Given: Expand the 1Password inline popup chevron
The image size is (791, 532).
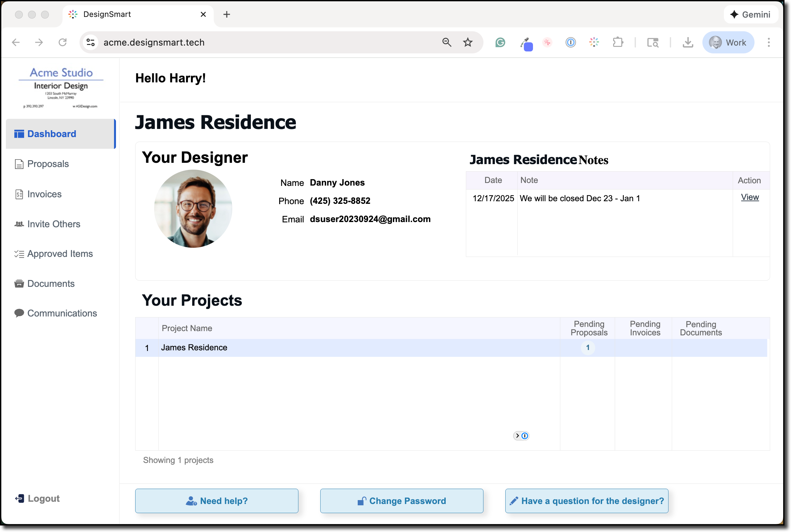Looking at the screenshot, I should [x=517, y=436].
